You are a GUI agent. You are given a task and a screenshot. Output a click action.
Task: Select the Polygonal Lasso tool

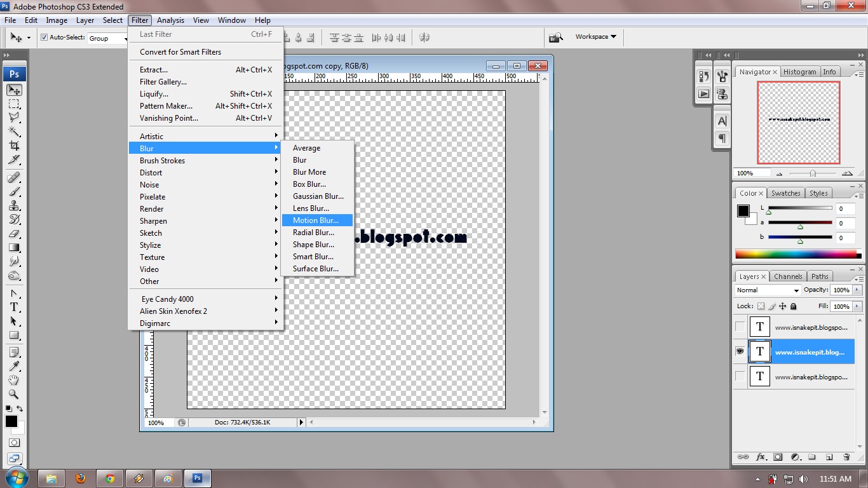click(x=14, y=118)
